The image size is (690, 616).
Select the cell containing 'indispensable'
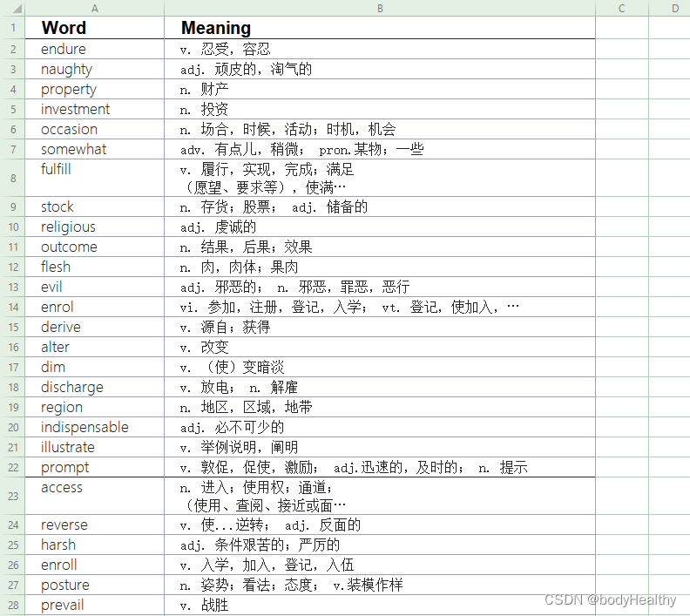click(95, 427)
